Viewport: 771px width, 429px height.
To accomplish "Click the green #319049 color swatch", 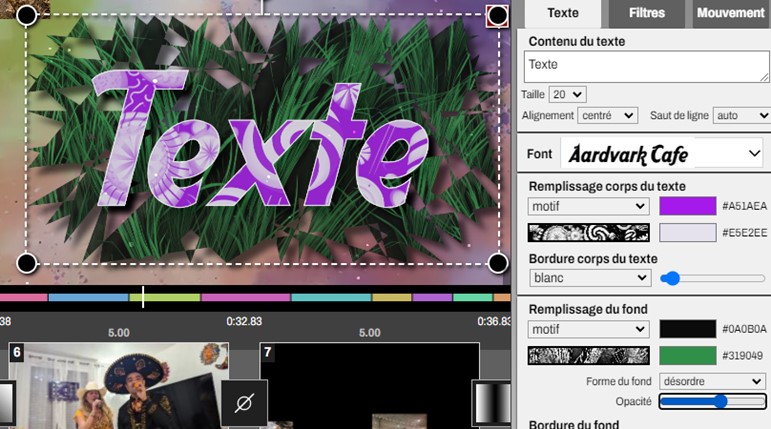I will pyautogui.click(x=687, y=355).
